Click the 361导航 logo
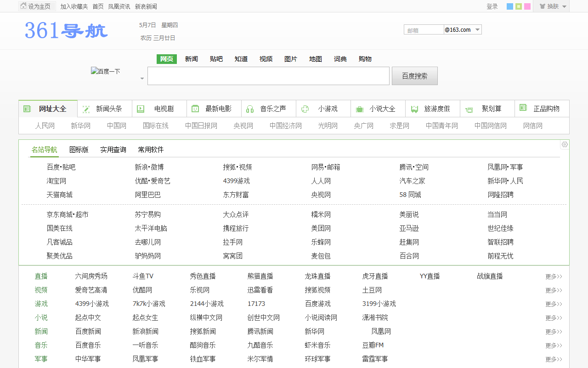The image size is (588, 368). click(66, 30)
